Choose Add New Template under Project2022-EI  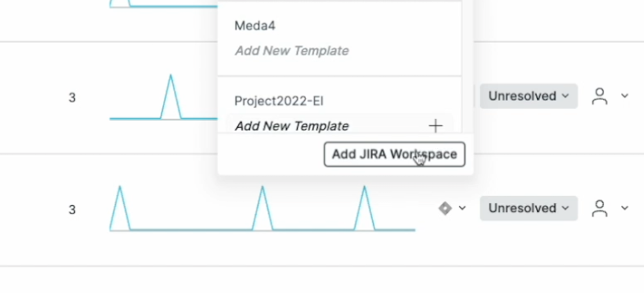[291, 126]
